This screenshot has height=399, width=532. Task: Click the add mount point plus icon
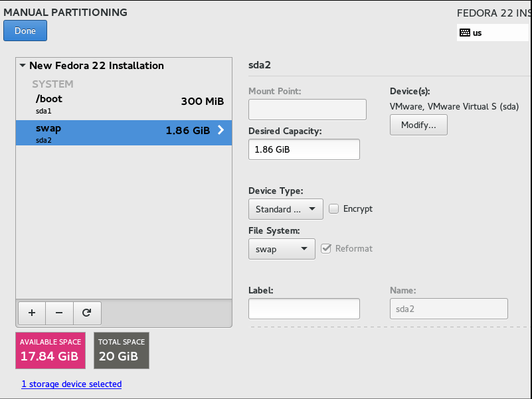(32, 313)
